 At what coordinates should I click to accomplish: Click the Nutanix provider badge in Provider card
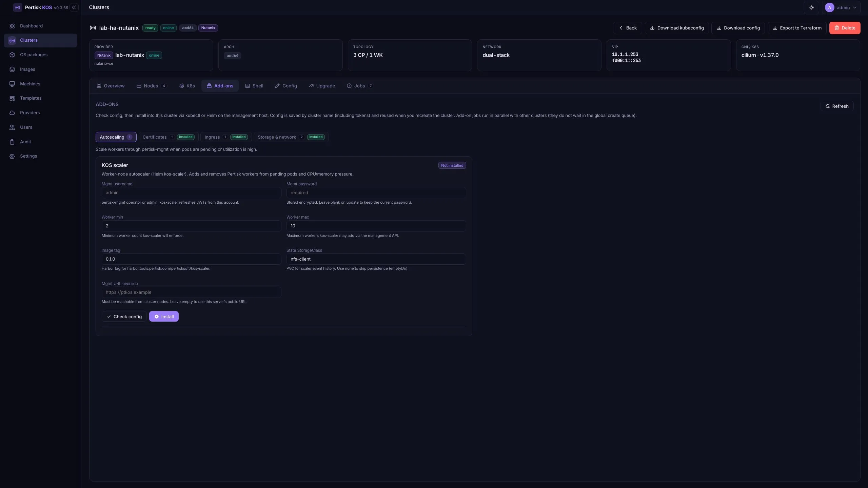[x=104, y=55]
